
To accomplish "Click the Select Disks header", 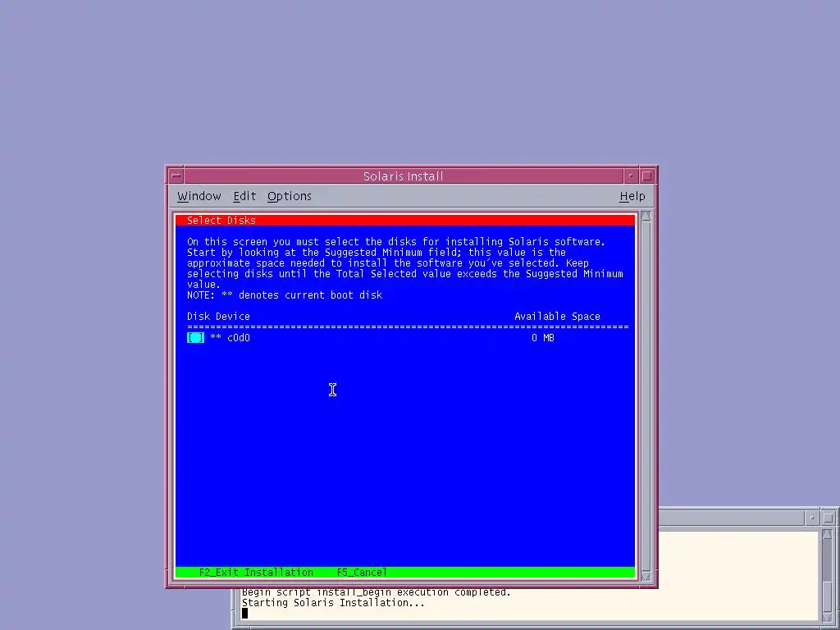I will 221,220.
